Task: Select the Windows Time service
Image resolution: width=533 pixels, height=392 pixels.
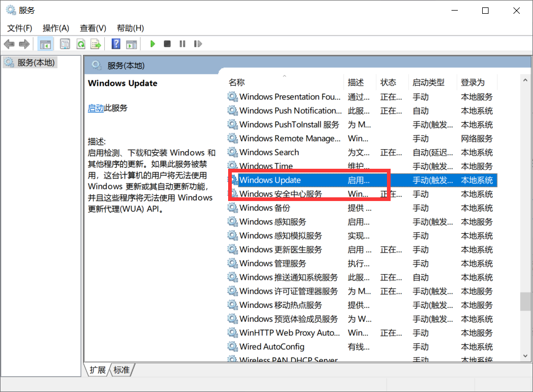Action: click(x=362, y=166)
